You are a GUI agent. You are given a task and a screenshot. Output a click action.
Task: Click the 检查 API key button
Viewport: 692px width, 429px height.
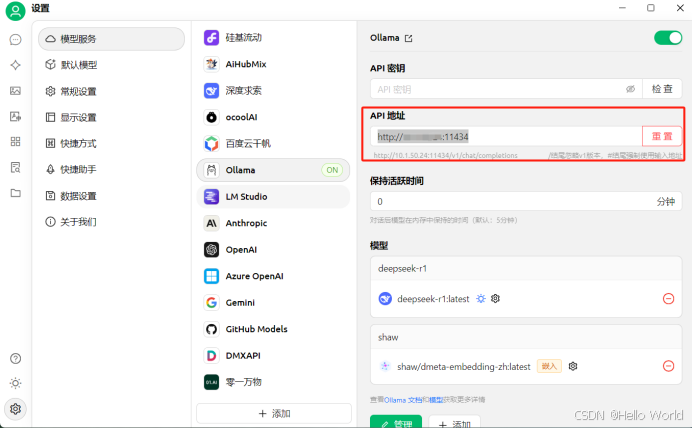(662, 89)
